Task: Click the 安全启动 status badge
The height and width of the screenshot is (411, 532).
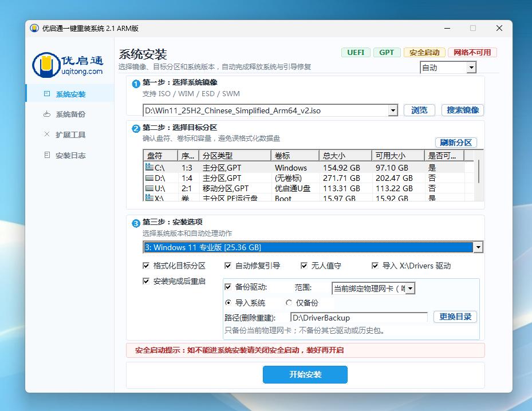Action: click(x=424, y=53)
